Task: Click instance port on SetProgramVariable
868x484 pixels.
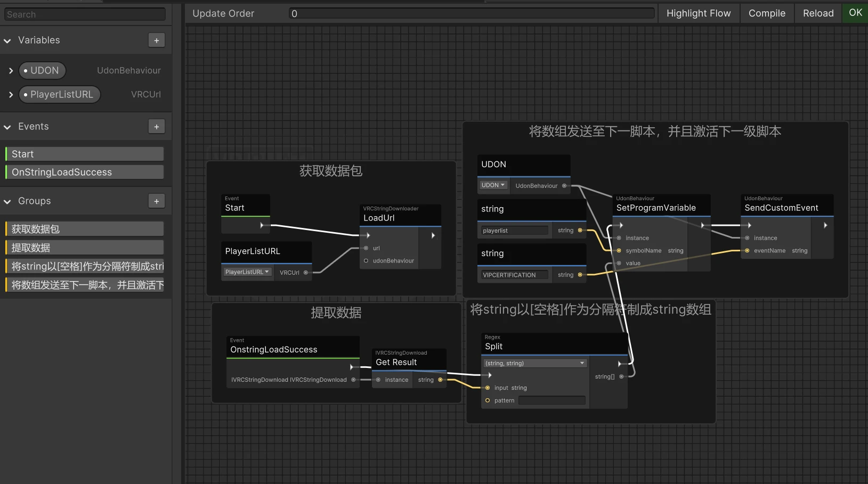Action: click(619, 238)
